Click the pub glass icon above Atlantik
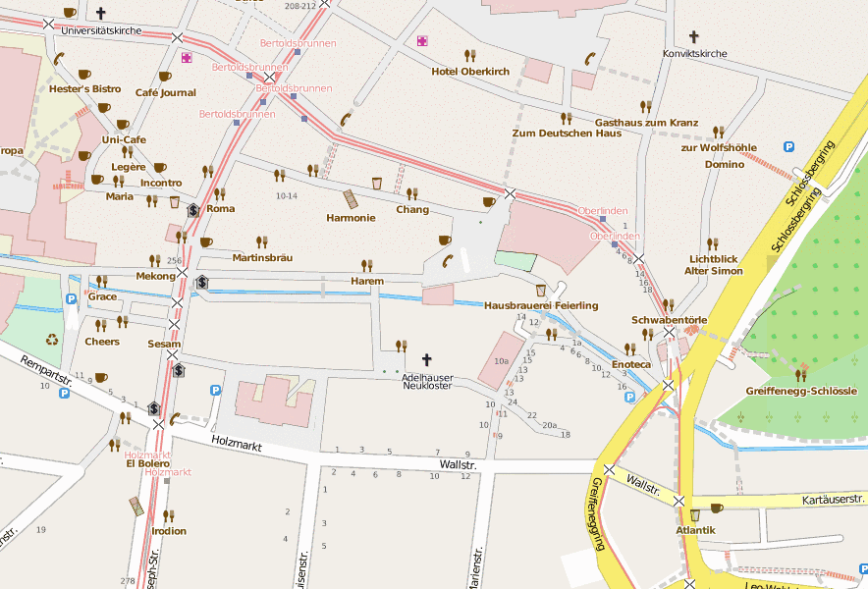868x589 pixels. [x=695, y=515]
